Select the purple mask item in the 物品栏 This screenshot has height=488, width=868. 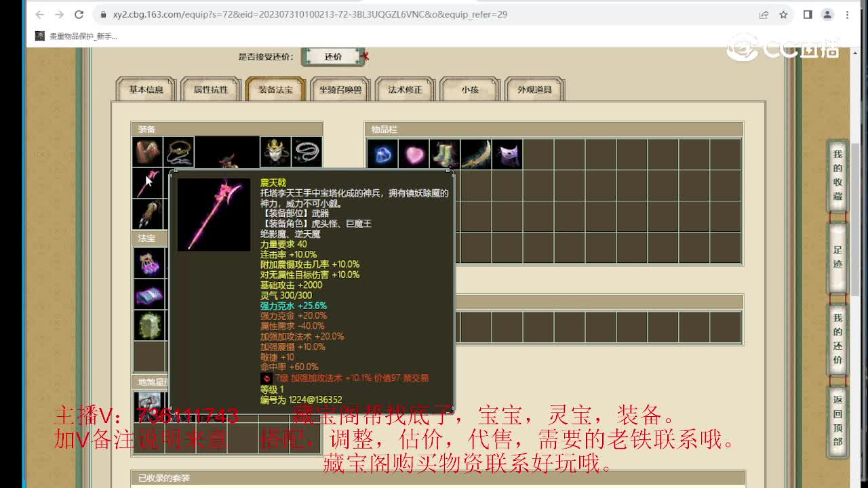click(x=507, y=155)
